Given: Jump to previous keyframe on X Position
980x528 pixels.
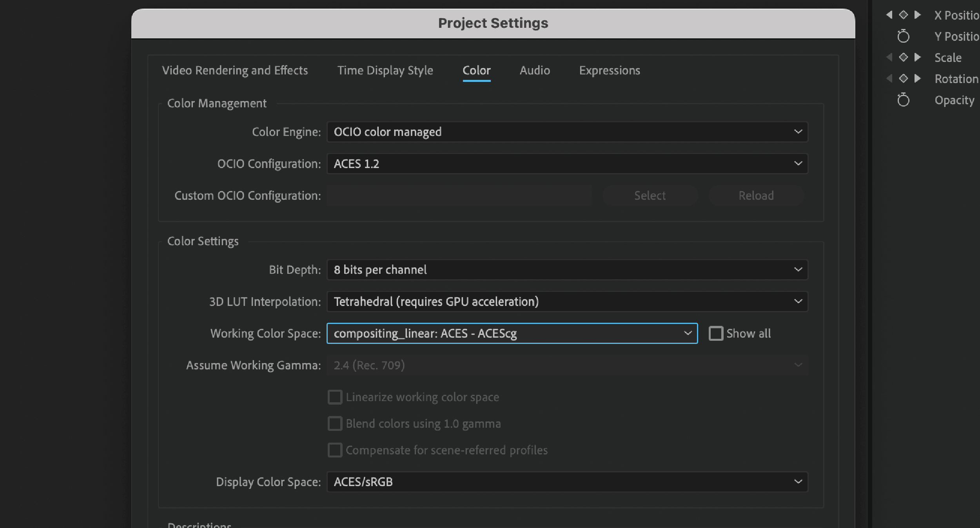Looking at the screenshot, I should [x=888, y=15].
